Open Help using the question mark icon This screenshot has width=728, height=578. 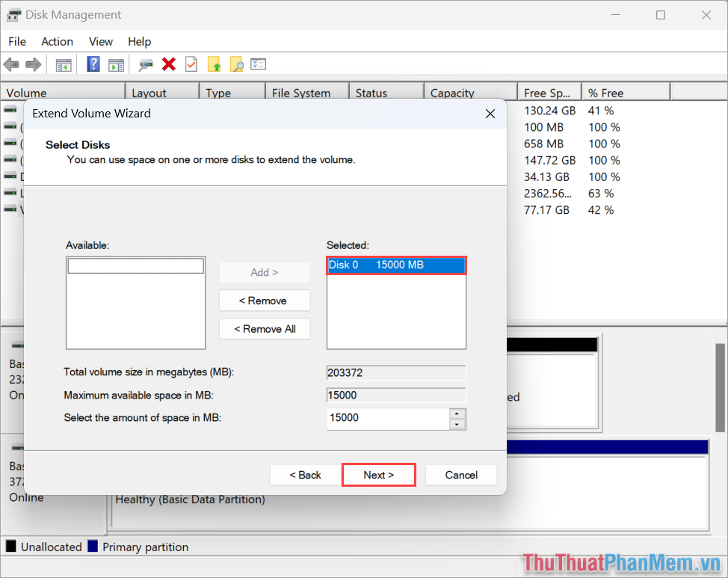tap(93, 64)
